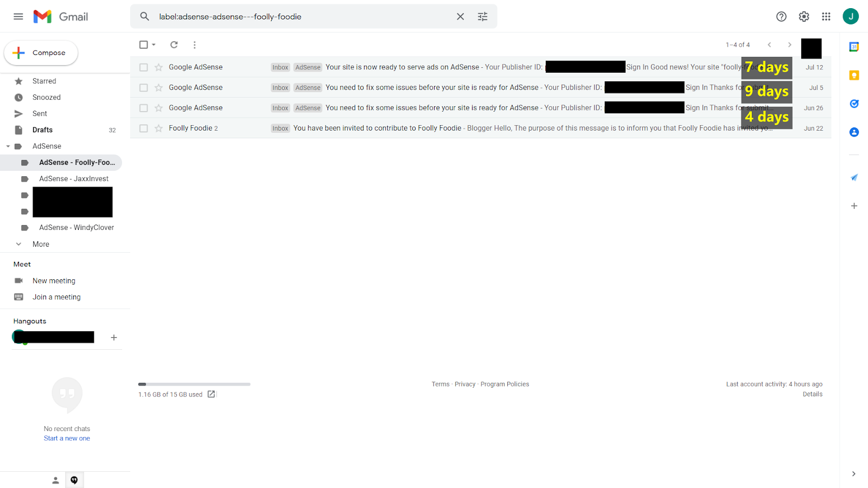Open the Google account avatar J
Screen dimensions: 868x488
[850, 16]
